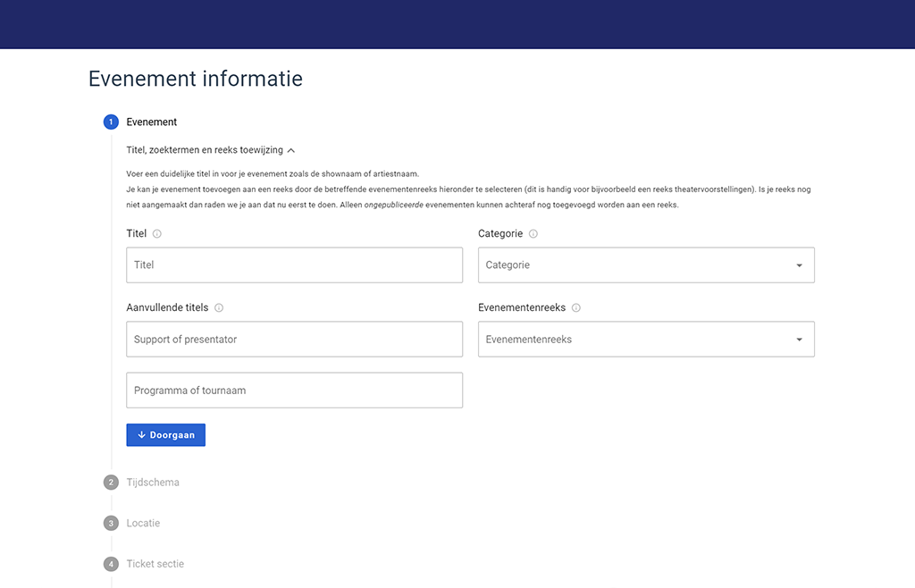This screenshot has width=915, height=588.
Task: Click the info icon beside Categorie label
Action: click(533, 234)
